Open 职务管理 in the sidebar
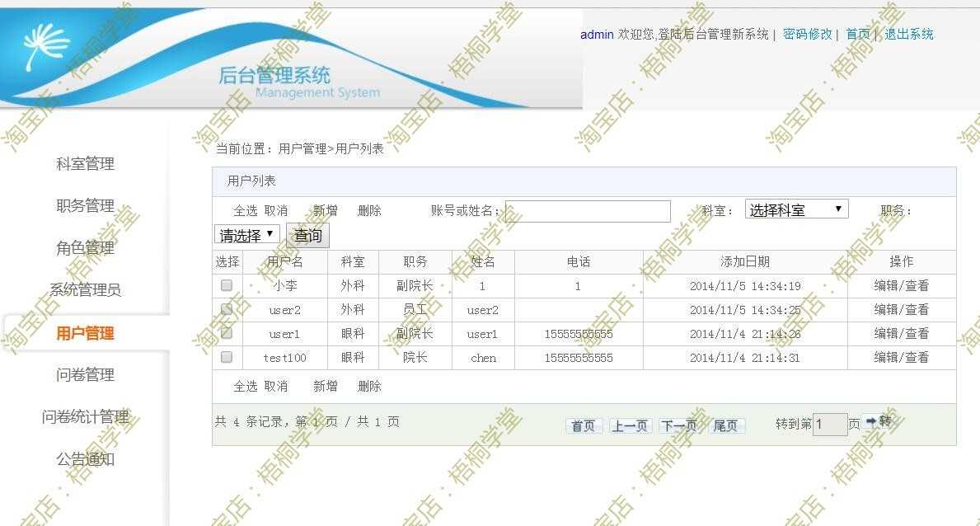The height and width of the screenshot is (526, 980). coord(85,206)
